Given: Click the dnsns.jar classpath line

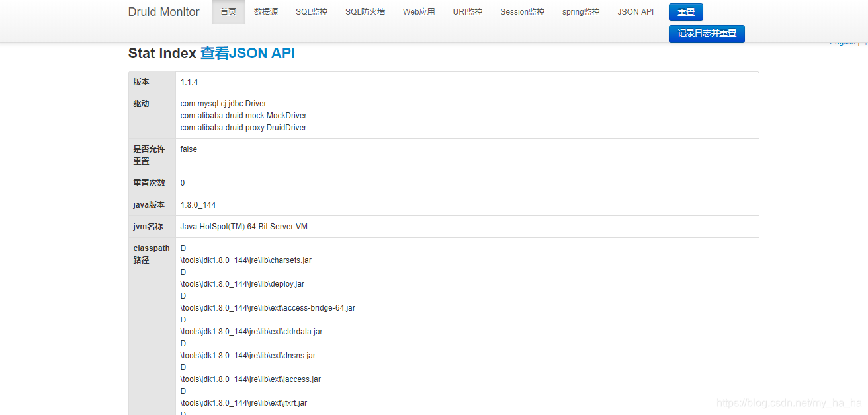Looking at the screenshot, I should pos(248,356).
